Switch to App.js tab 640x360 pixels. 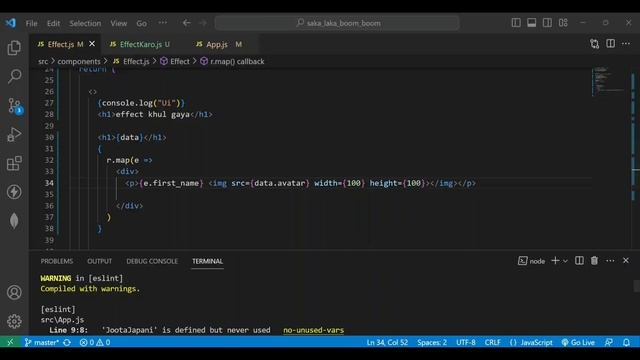tap(218, 44)
